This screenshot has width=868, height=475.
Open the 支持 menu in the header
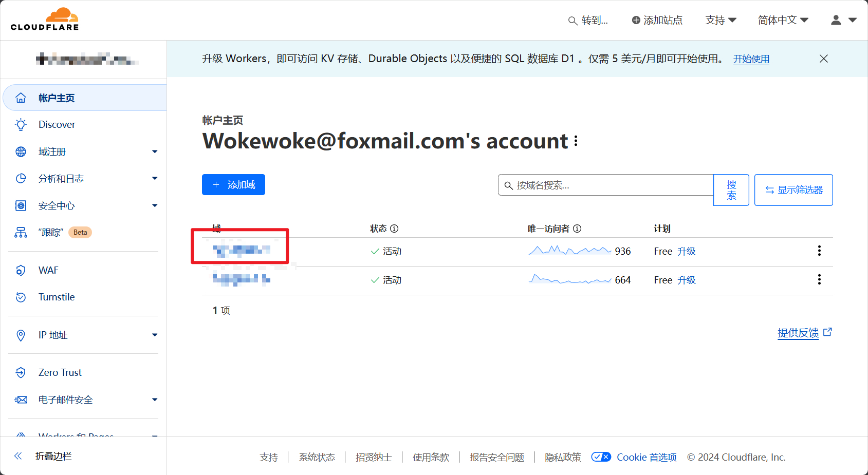[x=721, y=20]
